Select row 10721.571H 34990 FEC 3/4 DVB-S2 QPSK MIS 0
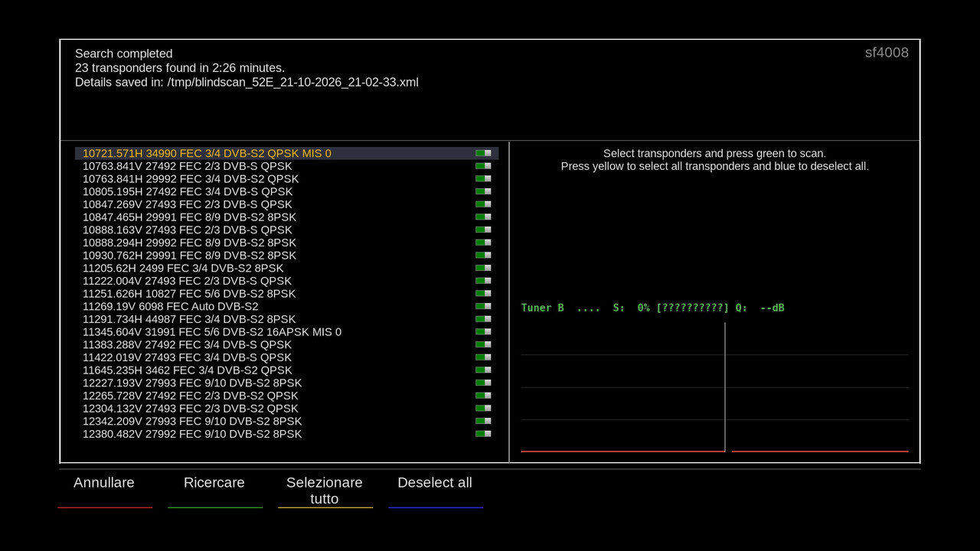Viewport: 980px width, 551px height. click(x=287, y=153)
